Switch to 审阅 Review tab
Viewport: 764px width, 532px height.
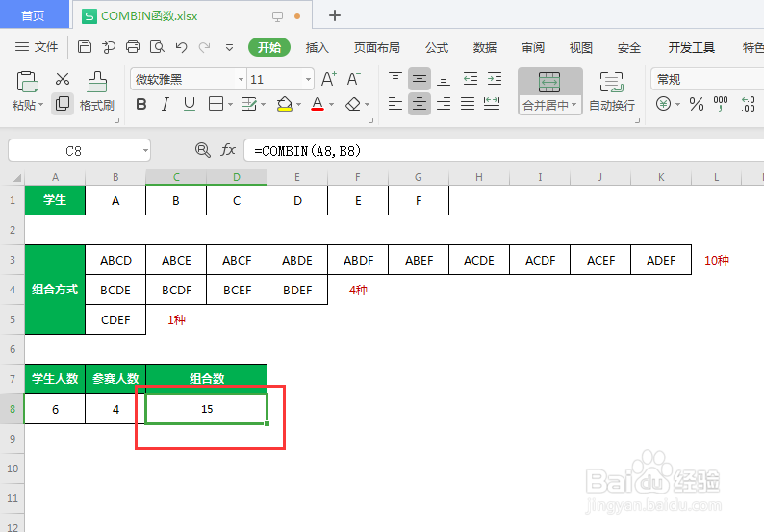(532, 47)
